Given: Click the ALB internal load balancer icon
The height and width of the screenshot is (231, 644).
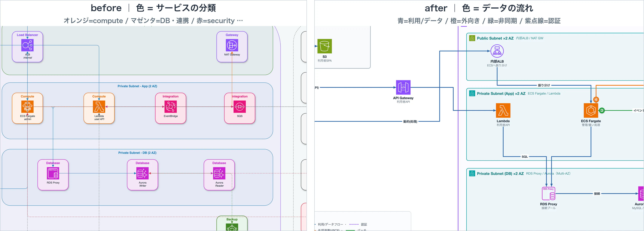Looking at the screenshot, I should 28,45.
